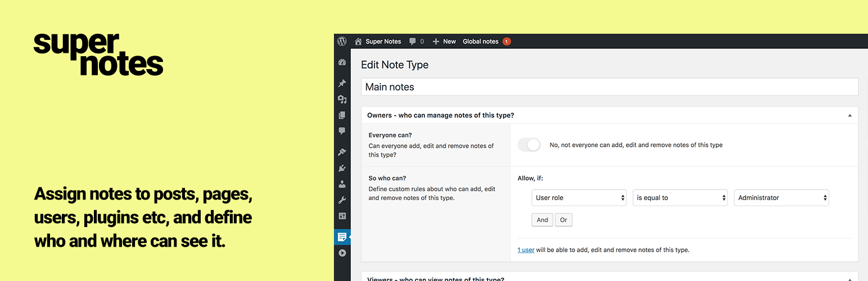Click the And rule button
Screen dimensions: 868x281
[542, 220]
